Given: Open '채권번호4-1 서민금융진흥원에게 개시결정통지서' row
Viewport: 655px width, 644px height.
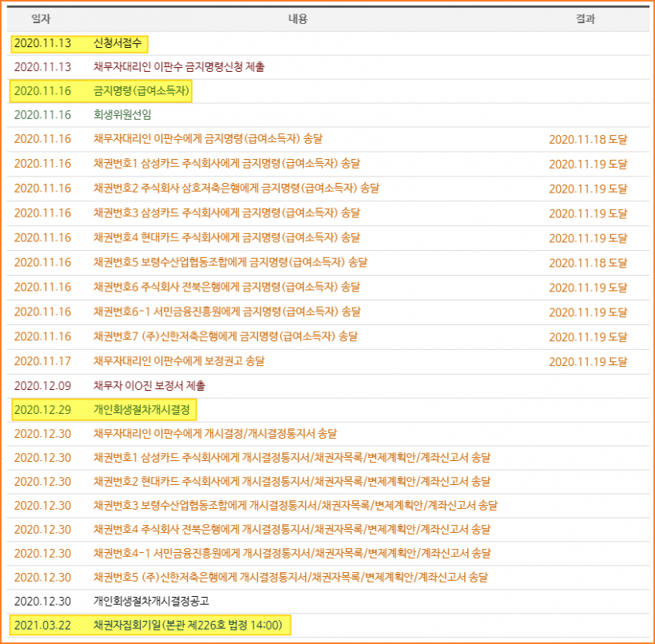Looking at the screenshot, I should [x=292, y=553].
